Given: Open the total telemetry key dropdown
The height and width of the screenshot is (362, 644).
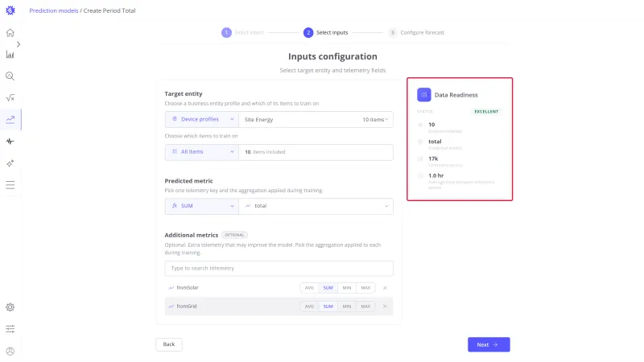Looking at the screenshot, I should 316,206.
